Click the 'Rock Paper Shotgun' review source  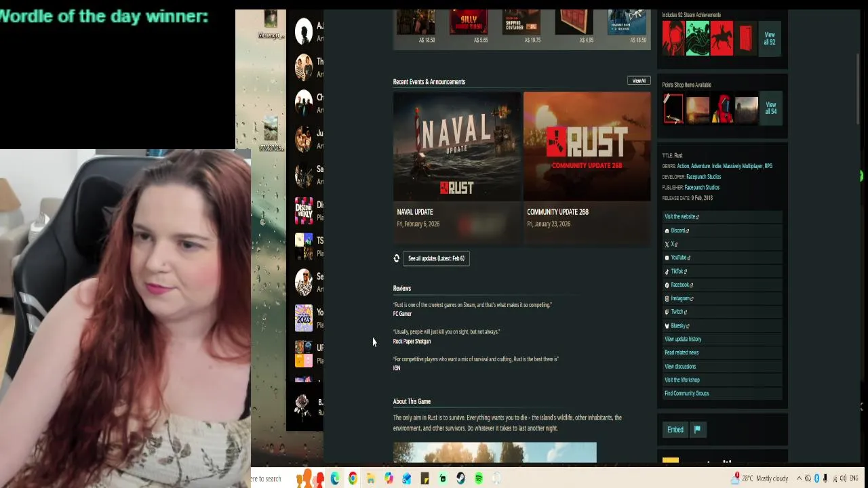[x=412, y=341]
